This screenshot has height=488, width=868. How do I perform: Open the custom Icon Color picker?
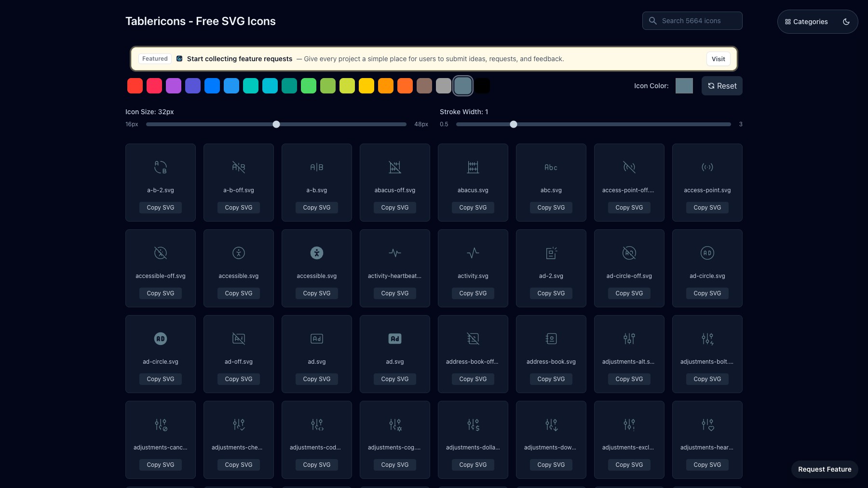684,86
